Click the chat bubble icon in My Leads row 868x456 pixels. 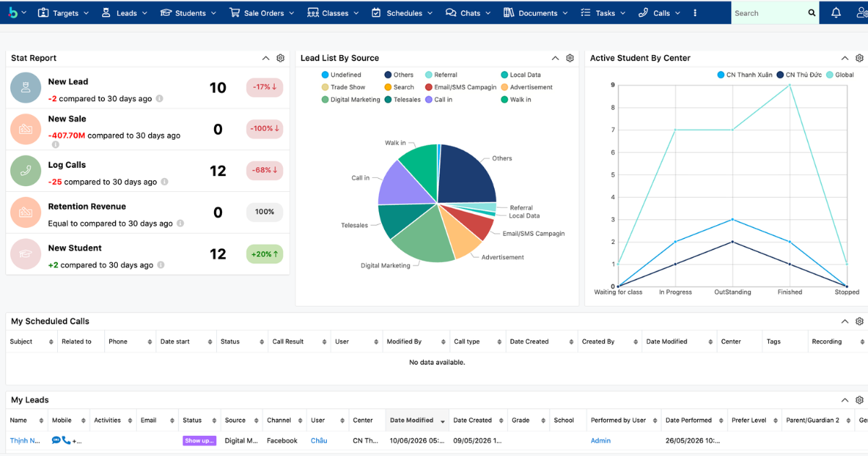click(x=56, y=440)
